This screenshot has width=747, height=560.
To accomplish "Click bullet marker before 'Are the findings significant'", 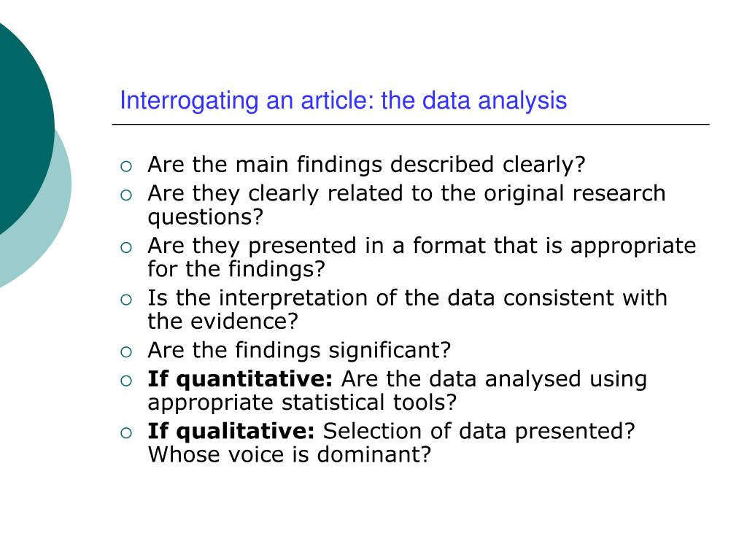I will [x=125, y=352].
